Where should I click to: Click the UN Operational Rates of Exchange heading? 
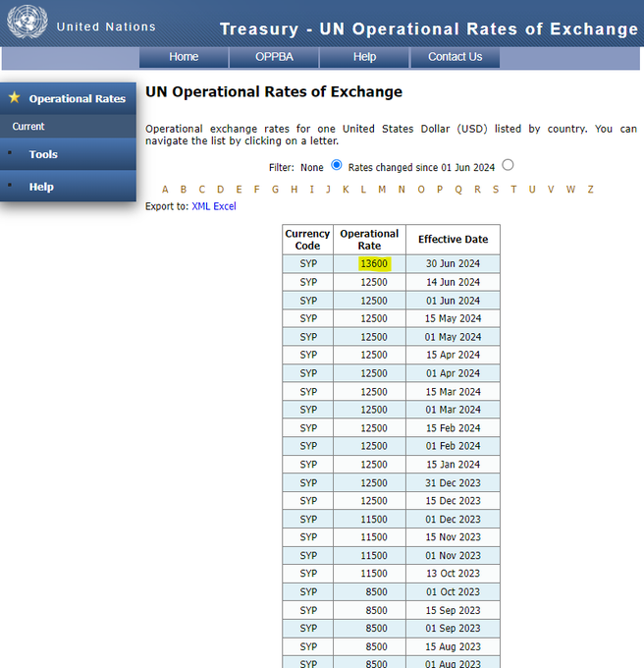[274, 91]
